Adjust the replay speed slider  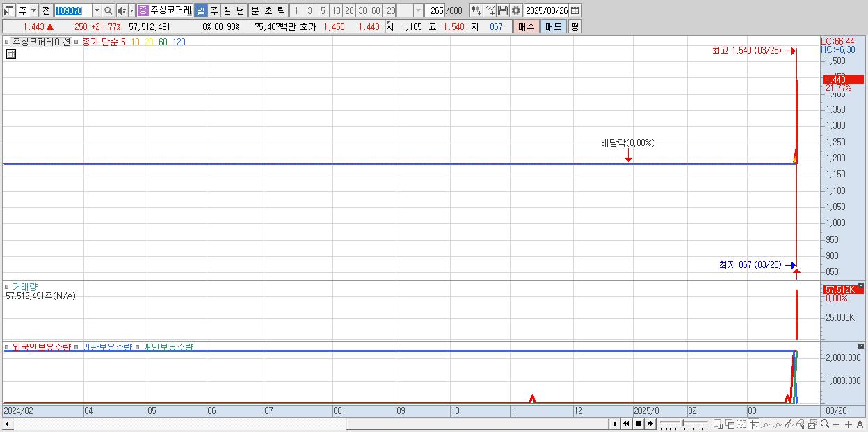coord(684,424)
